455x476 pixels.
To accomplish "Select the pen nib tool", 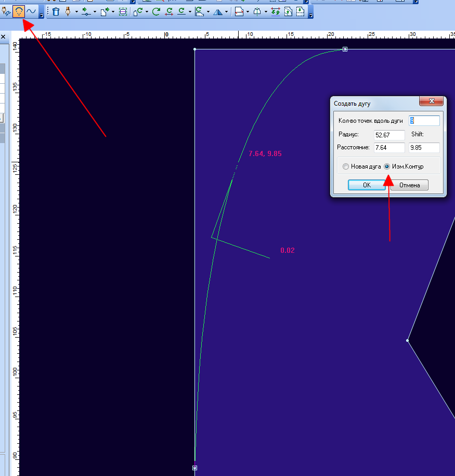I will [x=68, y=11].
